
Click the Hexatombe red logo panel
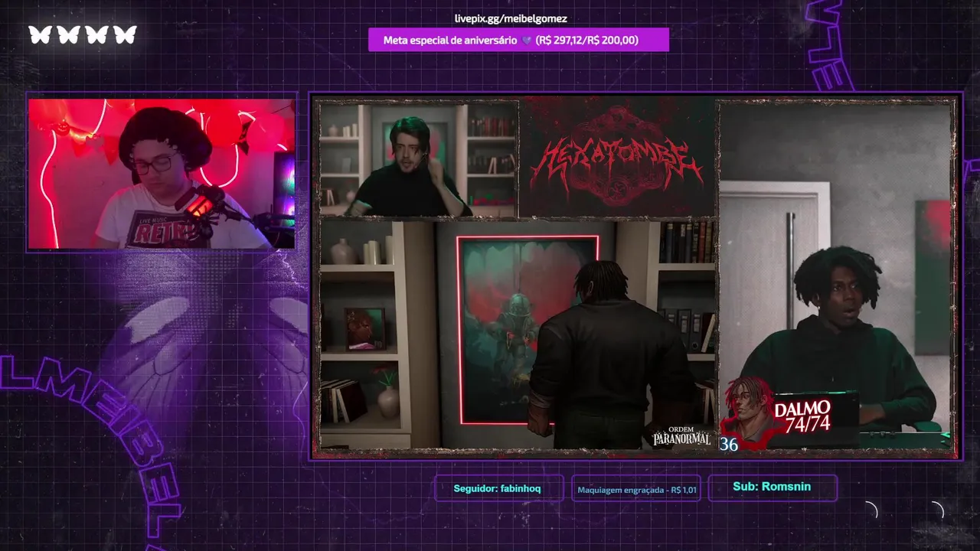tap(617, 158)
